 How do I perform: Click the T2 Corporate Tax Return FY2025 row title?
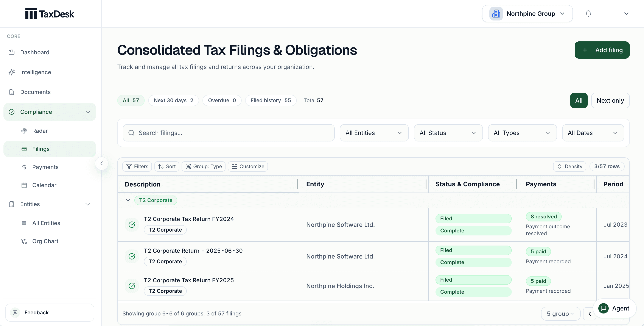(189, 280)
